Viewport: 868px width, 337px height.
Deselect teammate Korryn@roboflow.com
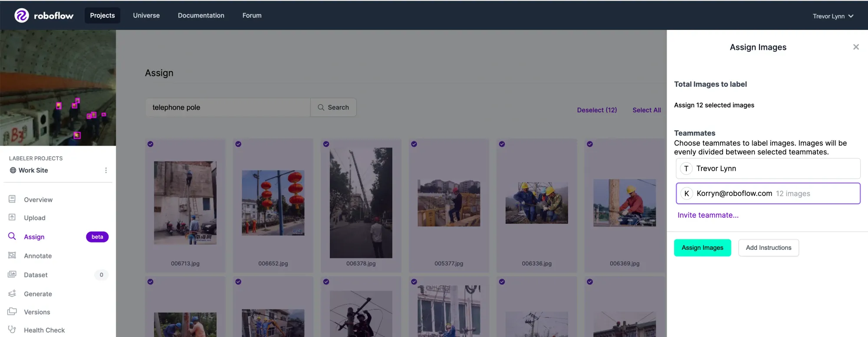(768, 193)
